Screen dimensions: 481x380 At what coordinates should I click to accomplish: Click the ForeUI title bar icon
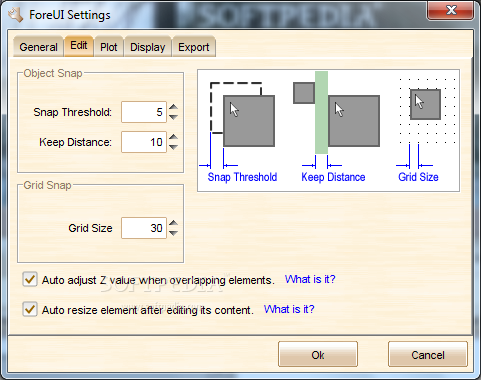click(x=15, y=15)
